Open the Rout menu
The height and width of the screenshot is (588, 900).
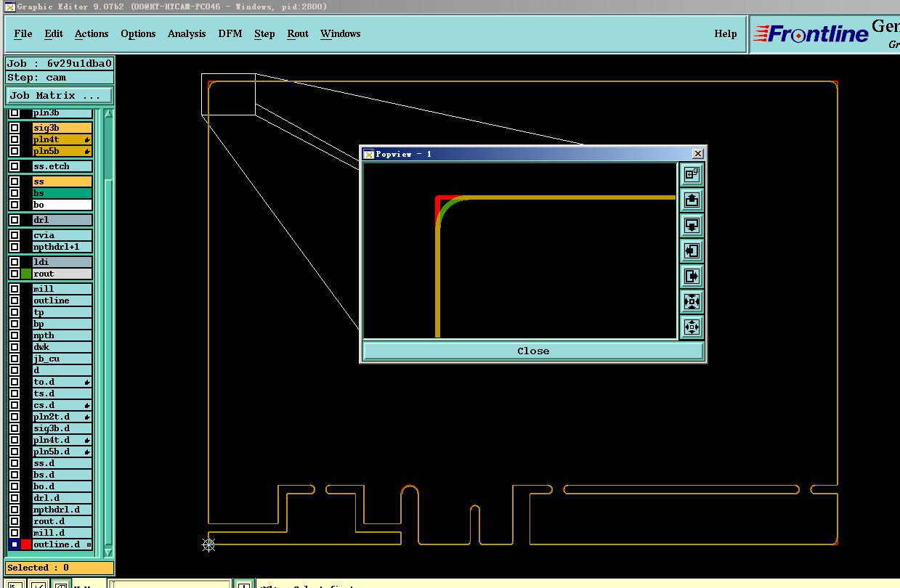(x=298, y=33)
